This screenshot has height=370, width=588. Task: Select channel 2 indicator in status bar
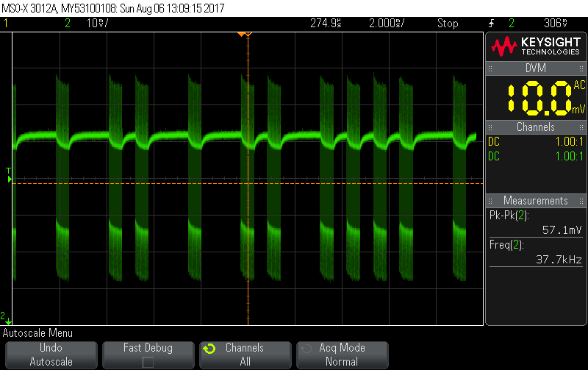point(67,23)
